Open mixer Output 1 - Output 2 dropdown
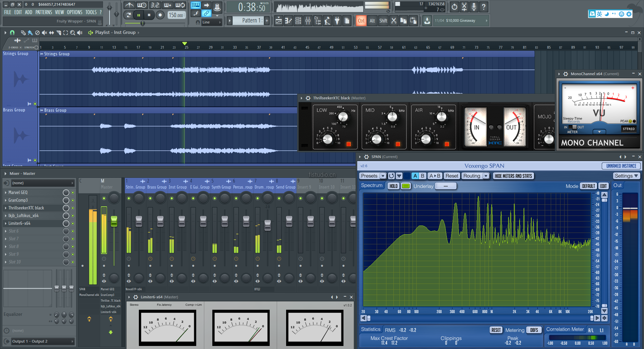The width and height of the screenshot is (644, 349). pyautogui.click(x=42, y=341)
